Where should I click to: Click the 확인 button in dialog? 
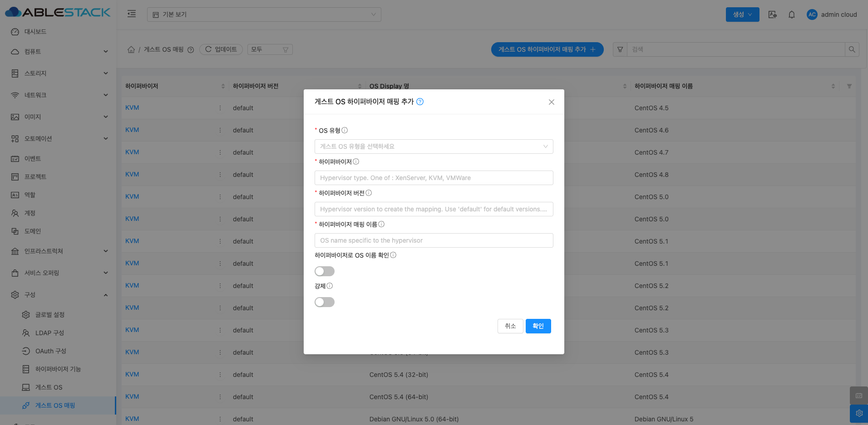coord(538,326)
